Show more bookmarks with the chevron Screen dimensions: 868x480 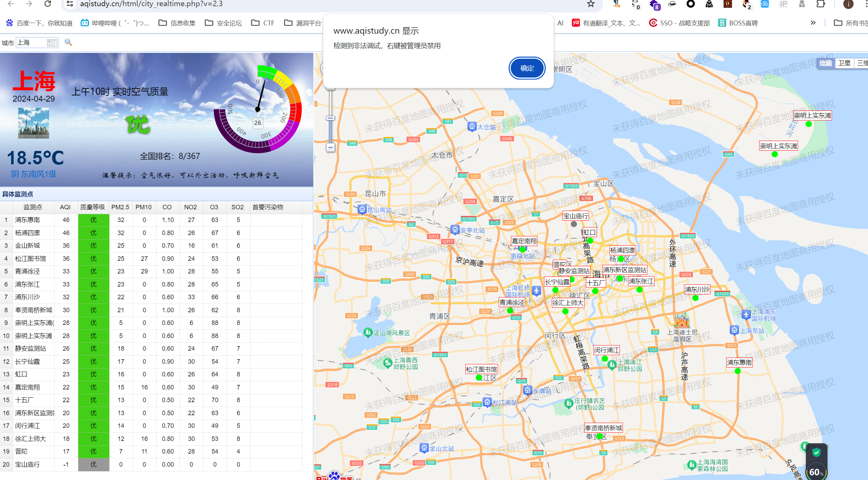click(813, 23)
